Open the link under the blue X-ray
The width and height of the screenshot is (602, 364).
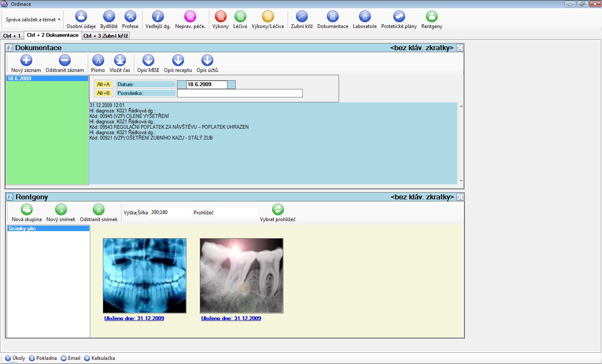[x=134, y=318]
